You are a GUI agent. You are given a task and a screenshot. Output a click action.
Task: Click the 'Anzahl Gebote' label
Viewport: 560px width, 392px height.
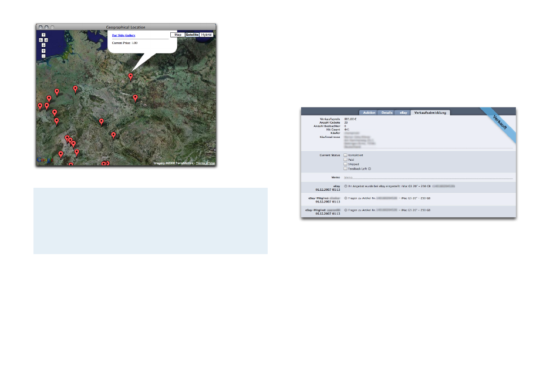tap(330, 123)
